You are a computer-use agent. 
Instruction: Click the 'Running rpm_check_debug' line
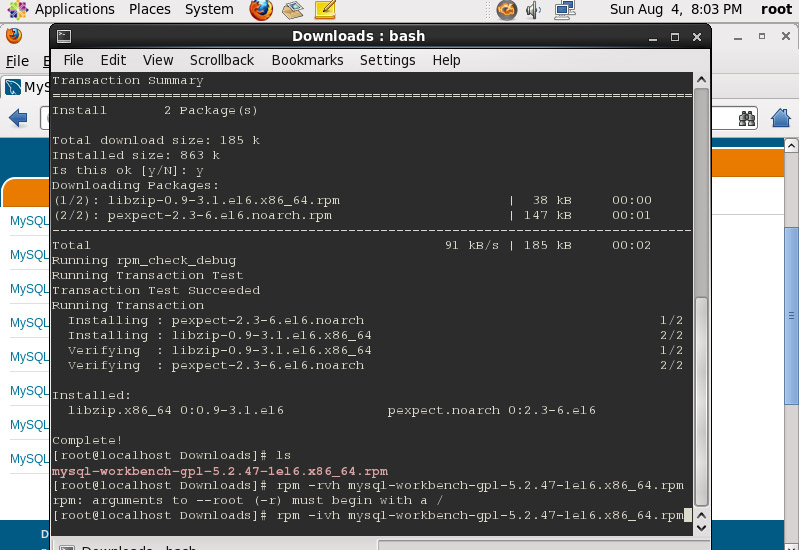[144, 260]
